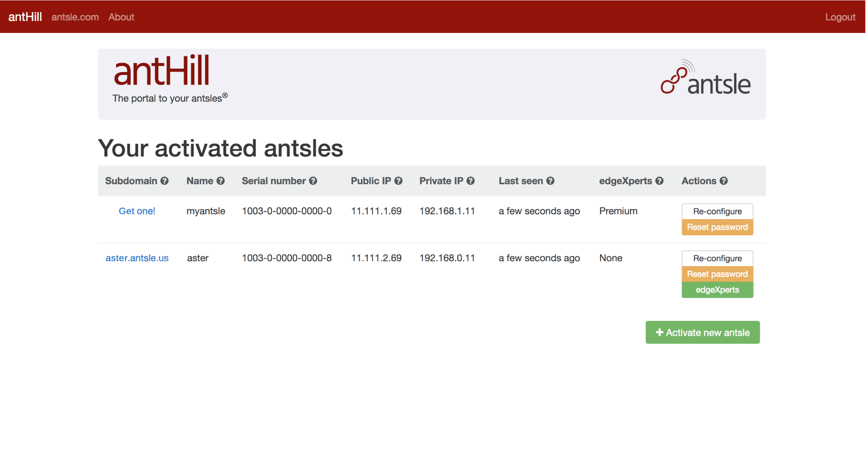Click aster's 'a few seconds ago' cell
The width and height of the screenshot is (868, 464).
539,258
